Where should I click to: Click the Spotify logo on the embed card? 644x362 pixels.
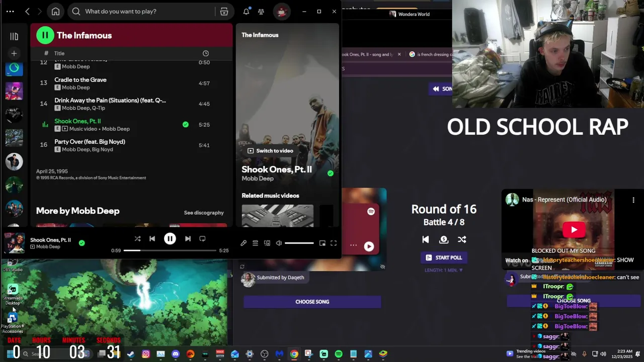(x=371, y=212)
